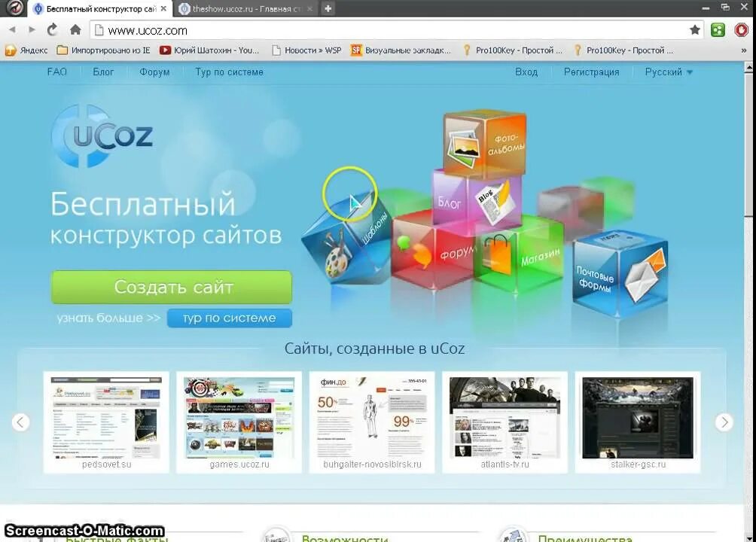Open the Блог menu item
Screen dimensions: 756x542
pyautogui.click(x=103, y=72)
